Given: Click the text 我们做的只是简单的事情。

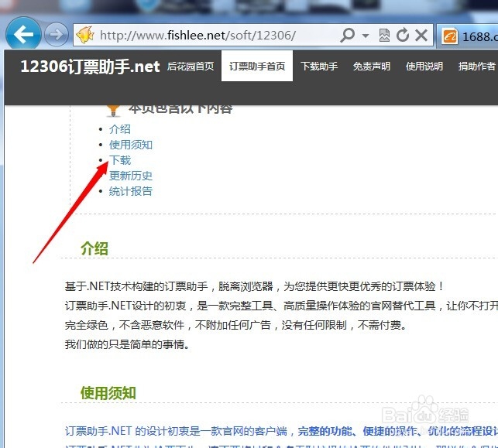Looking at the screenshot, I should [127, 344].
